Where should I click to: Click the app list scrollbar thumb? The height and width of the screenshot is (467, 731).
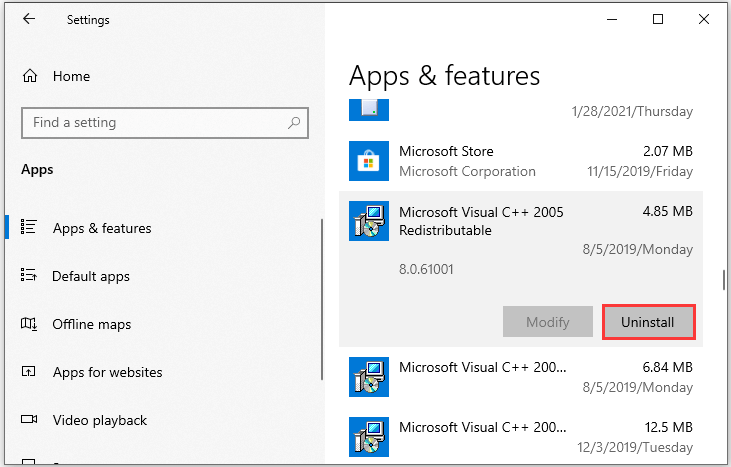pyautogui.click(x=724, y=280)
